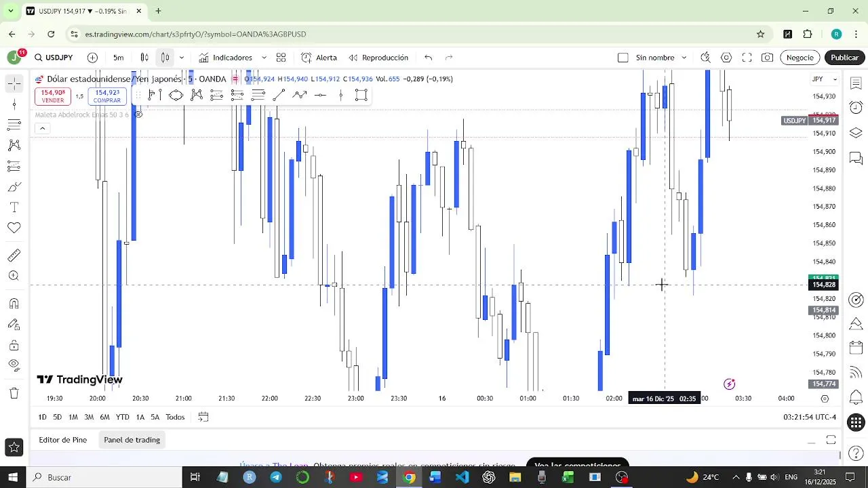This screenshot has height=488, width=868.
Task: Open object tree layers icon in right sidebar
Action: [856, 133]
